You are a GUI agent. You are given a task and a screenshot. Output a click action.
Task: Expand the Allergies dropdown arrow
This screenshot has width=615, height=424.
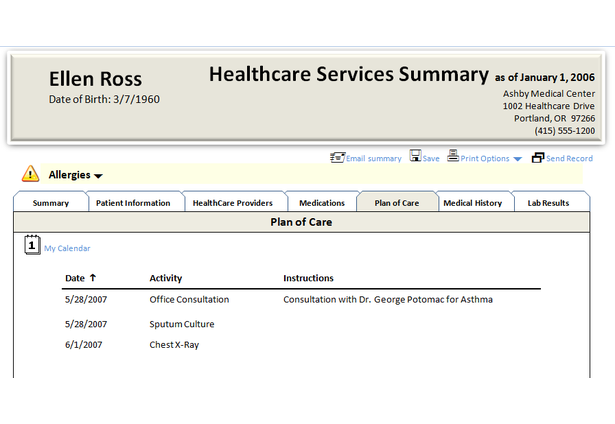coord(98,176)
